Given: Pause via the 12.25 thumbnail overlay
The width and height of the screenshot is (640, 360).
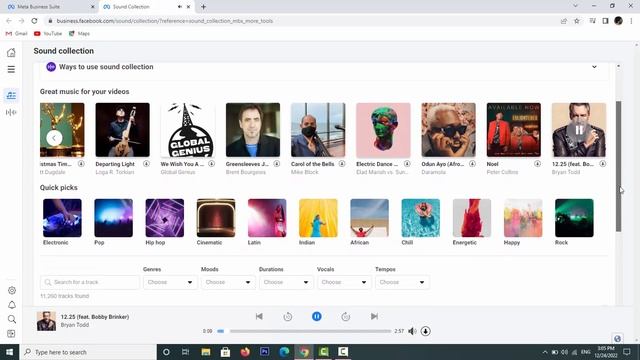Looking at the screenshot, I should pos(579,130).
